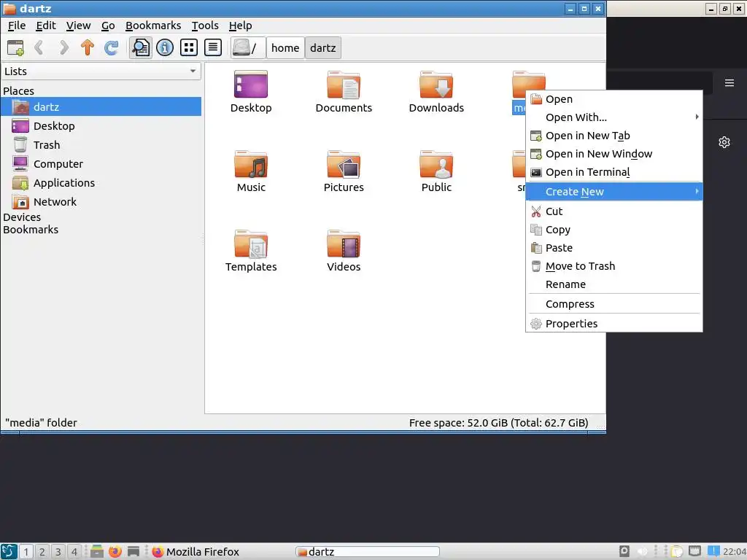The height and width of the screenshot is (560, 747).
Task: Switch to detailed list view icon
Action: tap(213, 47)
